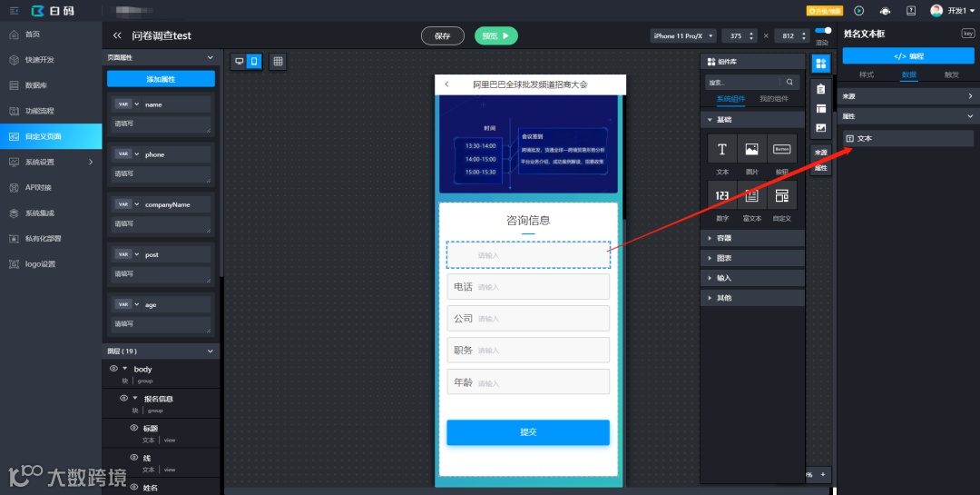Switch to desktop view icon
980x495 pixels.
click(x=239, y=61)
